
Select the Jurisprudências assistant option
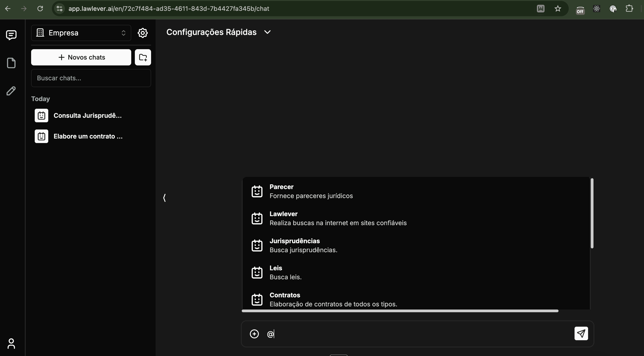[416, 245]
